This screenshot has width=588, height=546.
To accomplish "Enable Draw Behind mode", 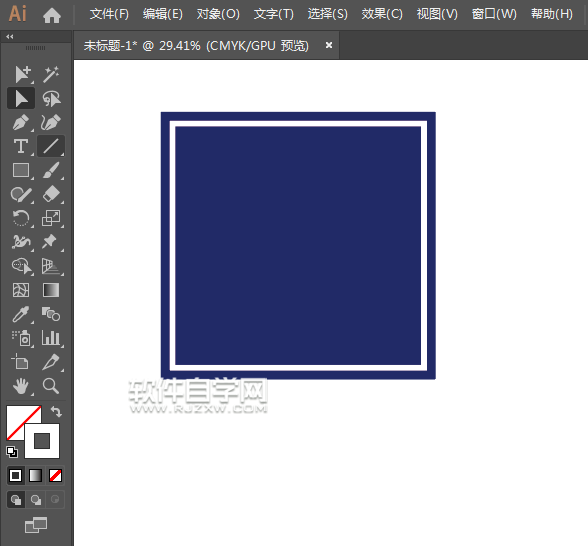I will tap(36, 500).
